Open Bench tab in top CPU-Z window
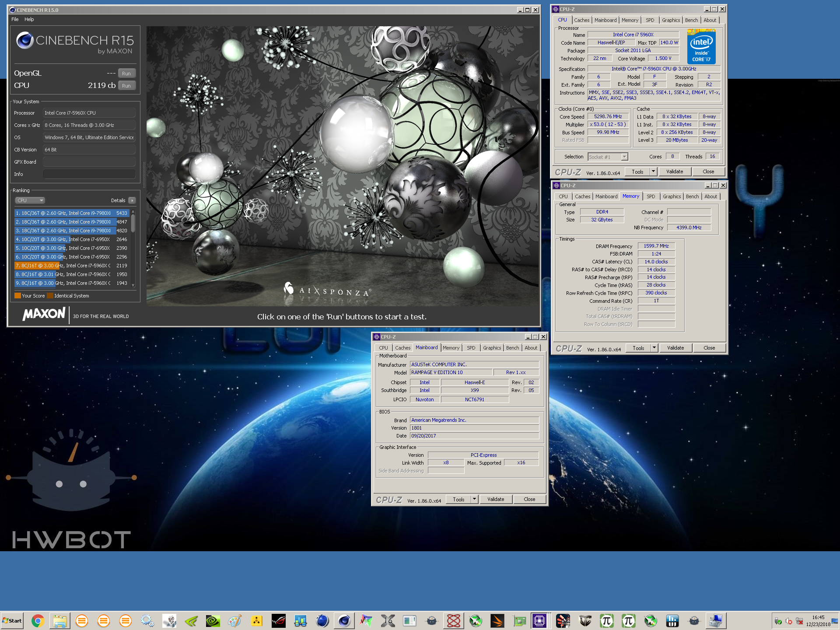 tap(692, 20)
